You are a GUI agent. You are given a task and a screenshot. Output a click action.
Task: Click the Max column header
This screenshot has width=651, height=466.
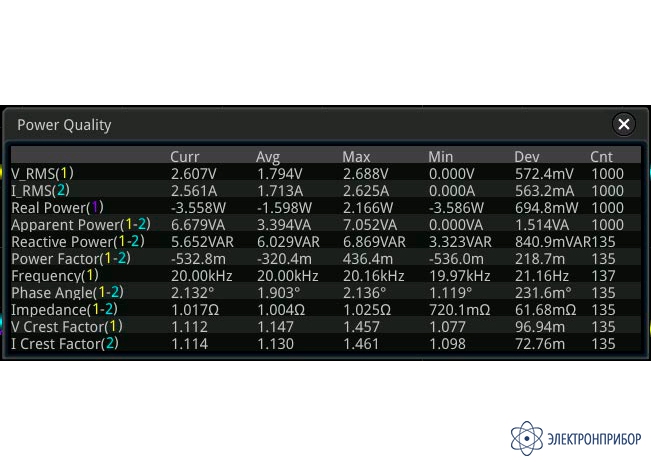coord(356,157)
